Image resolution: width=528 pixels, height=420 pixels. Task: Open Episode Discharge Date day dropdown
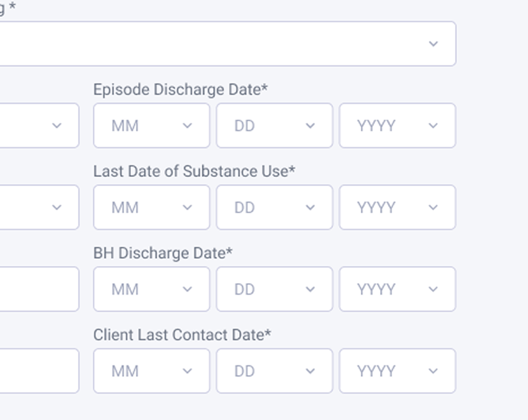274,126
